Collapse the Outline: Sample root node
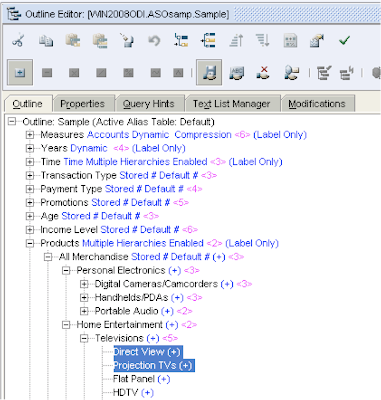Viewport: 381px width, 400px height. coord(12,121)
